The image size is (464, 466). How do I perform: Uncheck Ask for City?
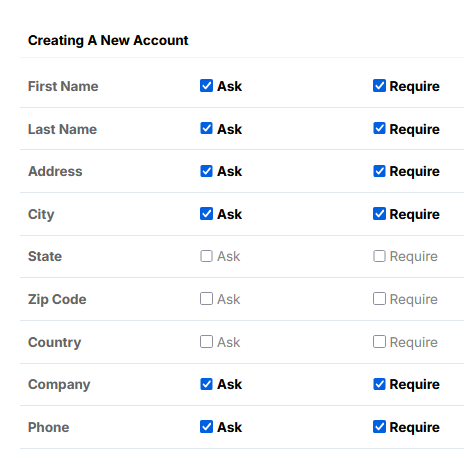[x=206, y=214]
